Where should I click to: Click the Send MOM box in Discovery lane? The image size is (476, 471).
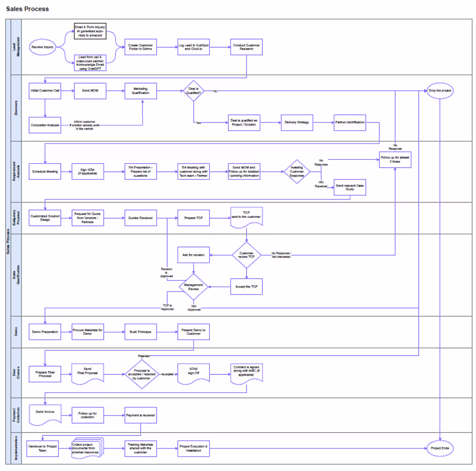point(90,91)
